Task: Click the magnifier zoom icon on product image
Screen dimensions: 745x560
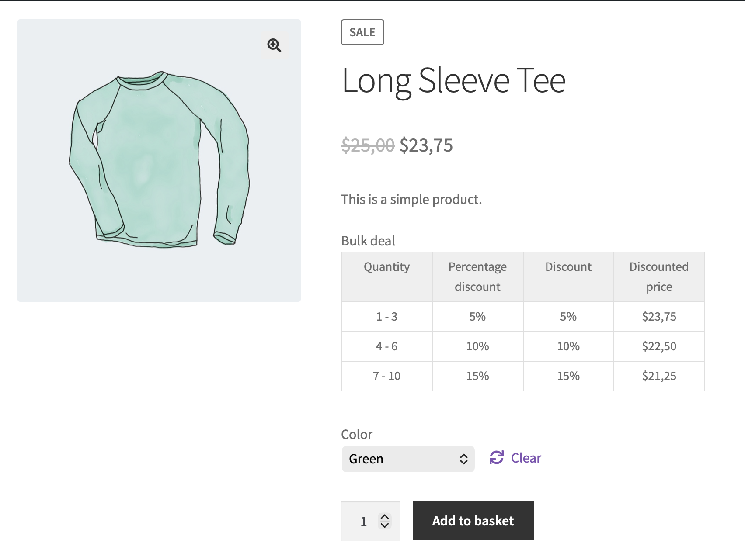Action: click(x=274, y=45)
